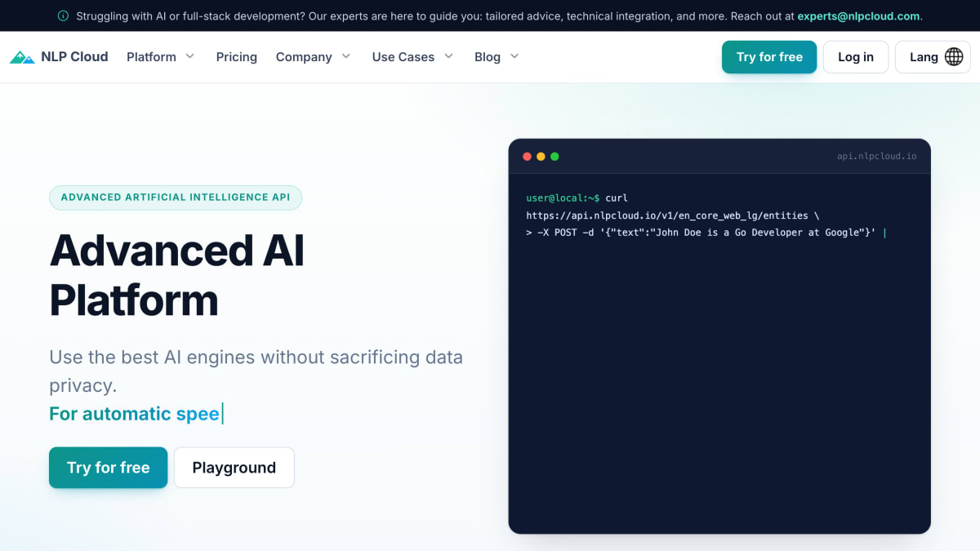
Task: Click the Advanced Artificial Intelligence API badge
Action: click(x=176, y=198)
